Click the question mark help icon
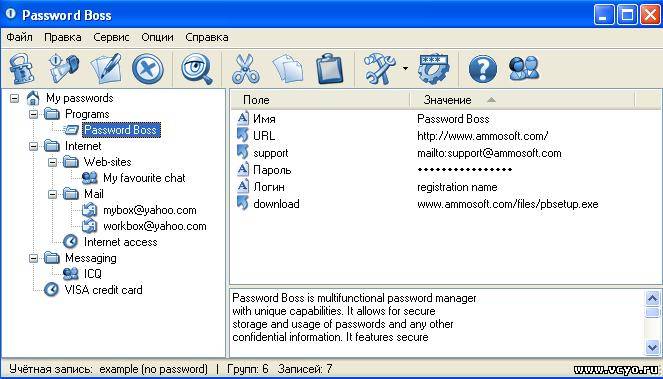 click(483, 69)
